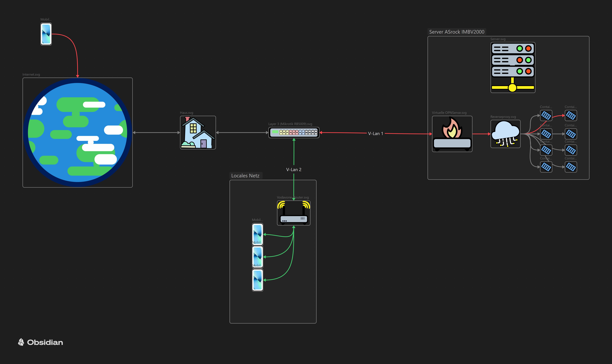Select the middle phone in Locales Netz
This screenshot has height=364, width=612.
pyautogui.click(x=258, y=257)
